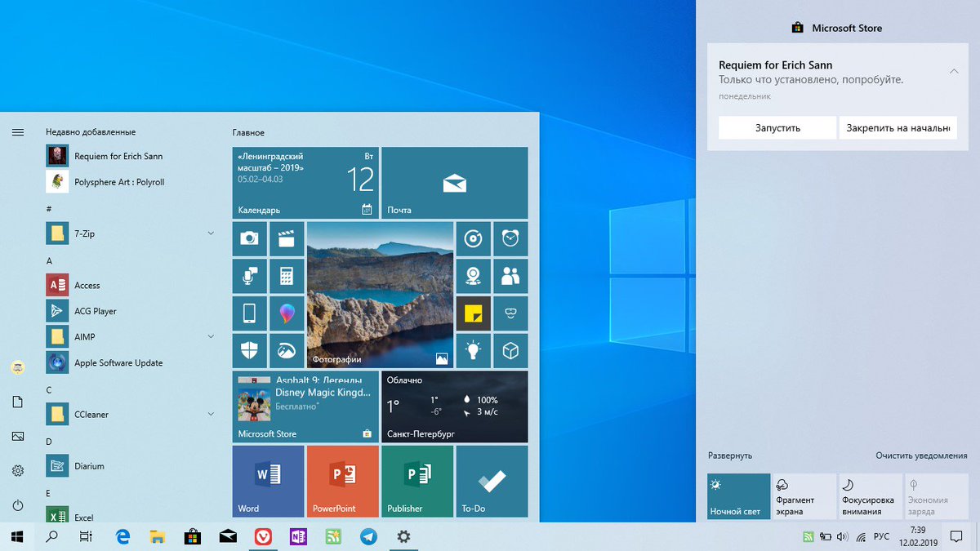
Task: Open Microsoft Edge from the taskbar
Action: (x=123, y=536)
